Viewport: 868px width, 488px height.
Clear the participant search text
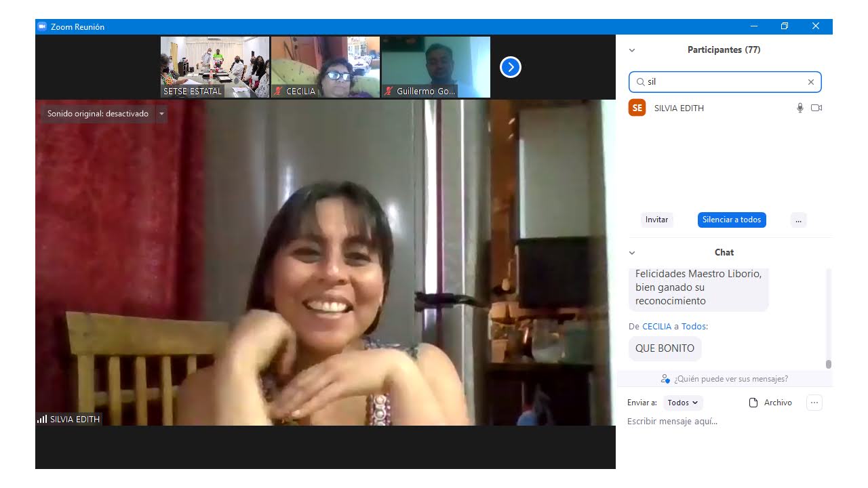pyautogui.click(x=811, y=82)
